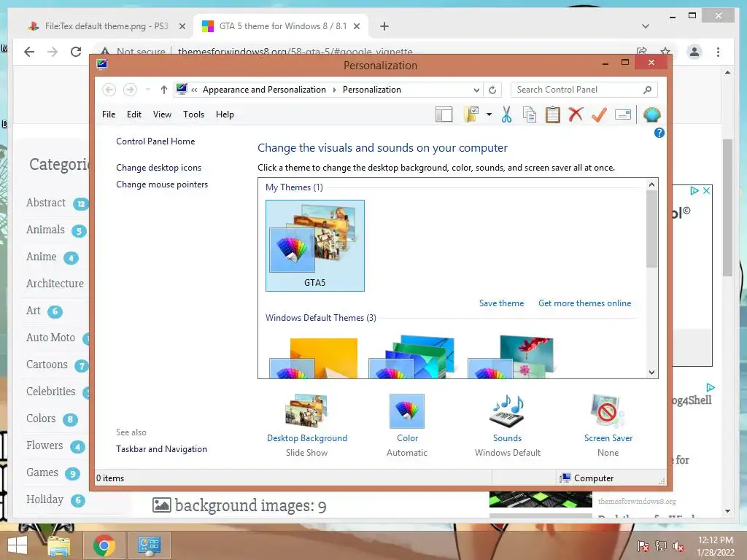Select the blue-green lines default theme

pyautogui.click(x=413, y=357)
